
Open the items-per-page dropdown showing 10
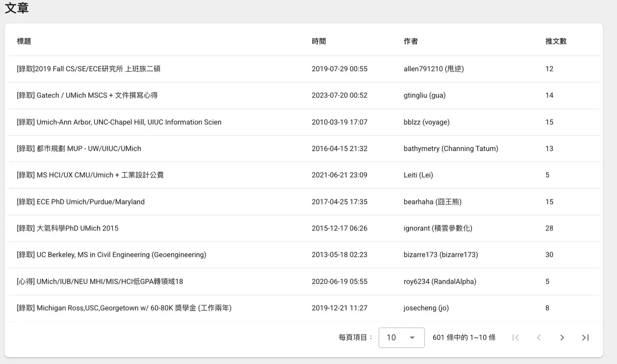[402, 338]
